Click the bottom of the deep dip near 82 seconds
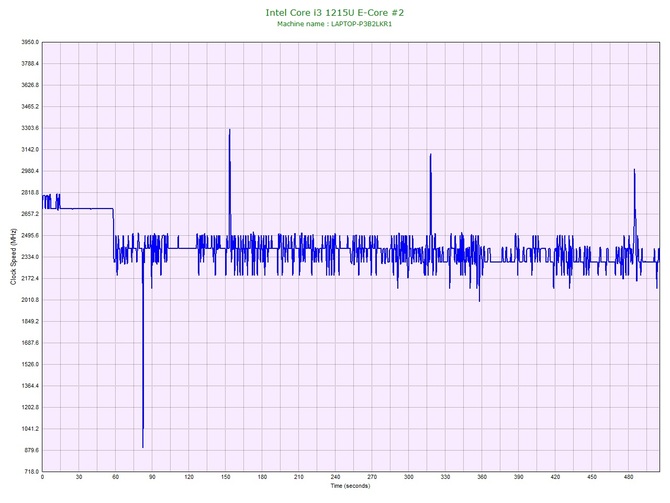 (143, 446)
